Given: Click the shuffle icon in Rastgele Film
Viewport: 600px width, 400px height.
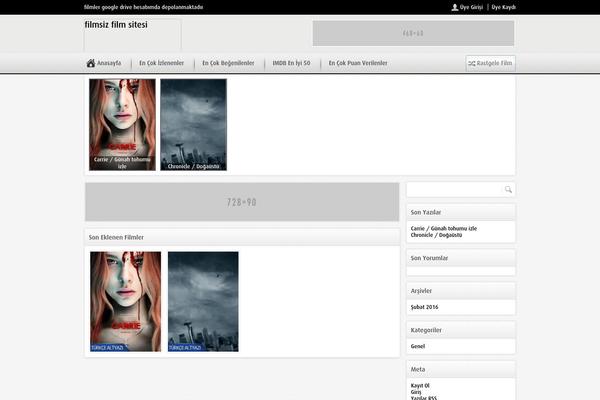Looking at the screenshot, I should point(472,64).
